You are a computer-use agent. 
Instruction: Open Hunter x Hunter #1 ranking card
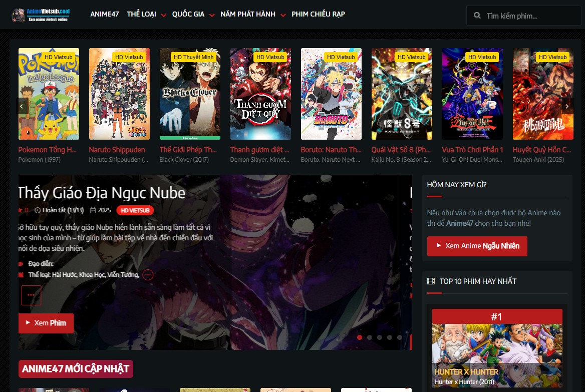[x=497, y=348]
